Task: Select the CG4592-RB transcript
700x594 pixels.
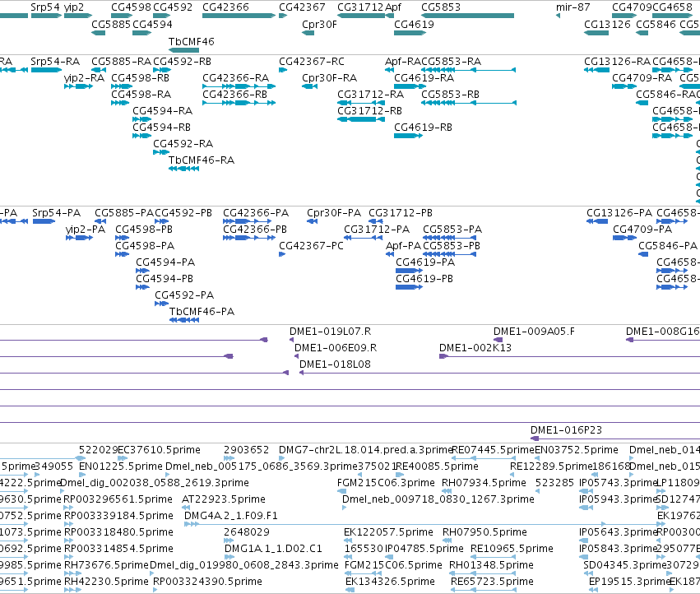Action: click(162, 70)
